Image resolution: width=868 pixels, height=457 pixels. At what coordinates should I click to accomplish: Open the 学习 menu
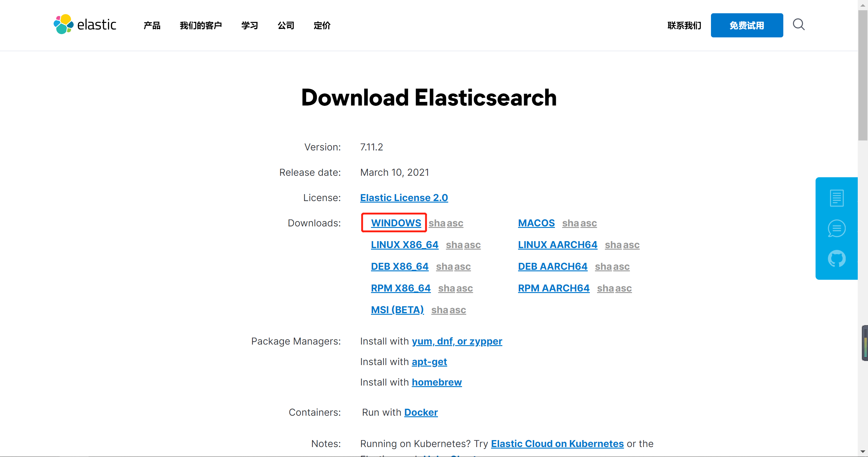249,25
